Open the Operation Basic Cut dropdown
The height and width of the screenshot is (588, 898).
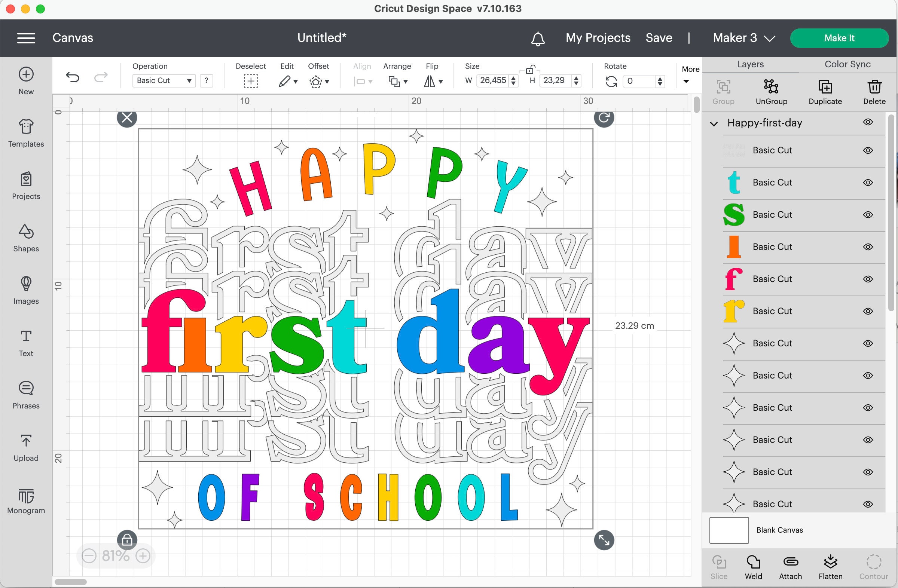click(x=164, y=80)
